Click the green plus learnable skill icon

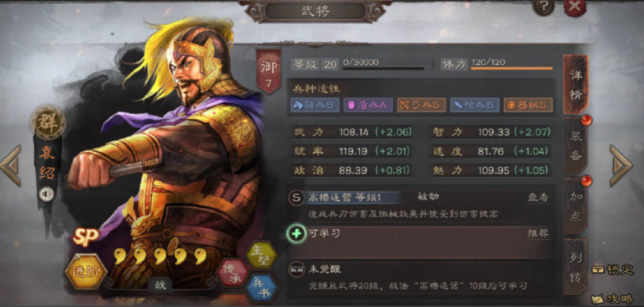point(297,234)
